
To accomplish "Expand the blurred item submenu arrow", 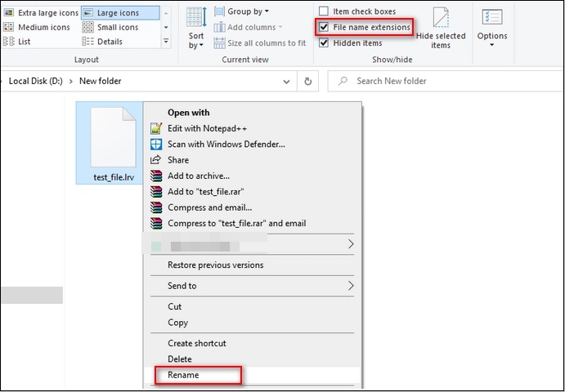I will point(351,244).
